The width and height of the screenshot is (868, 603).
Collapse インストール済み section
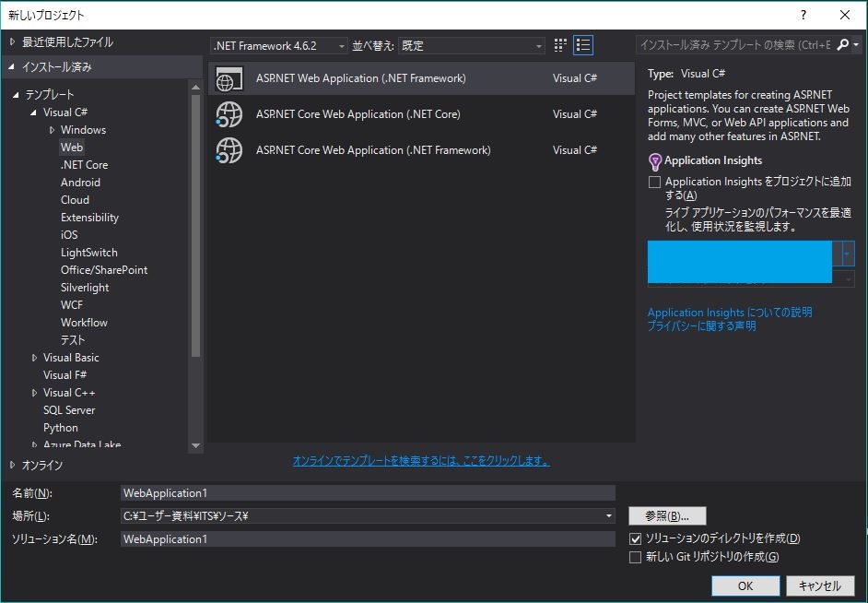pos(12,67)
